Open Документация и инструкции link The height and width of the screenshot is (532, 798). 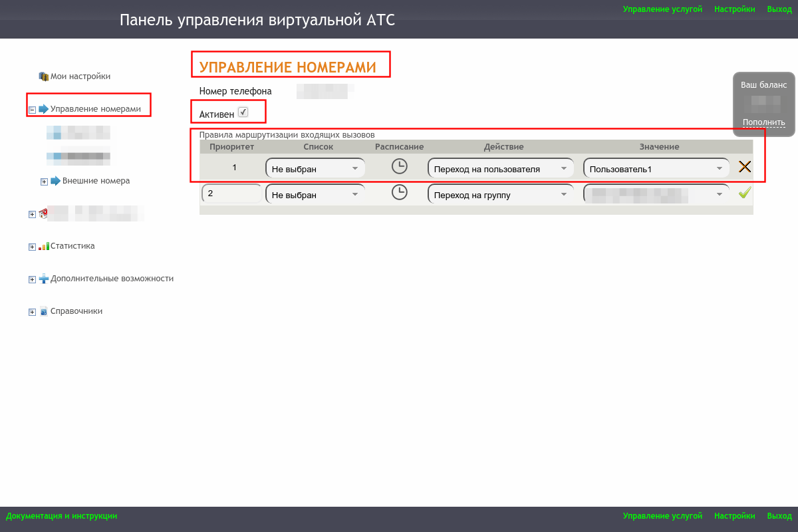click(62, 515)
